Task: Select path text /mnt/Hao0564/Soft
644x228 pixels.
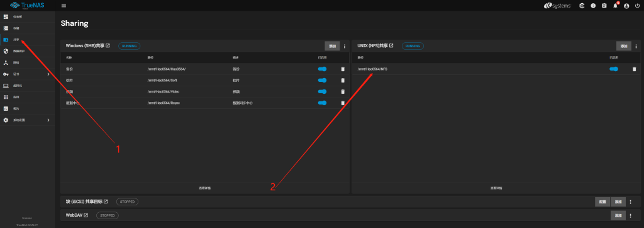Action: point(162,80)
